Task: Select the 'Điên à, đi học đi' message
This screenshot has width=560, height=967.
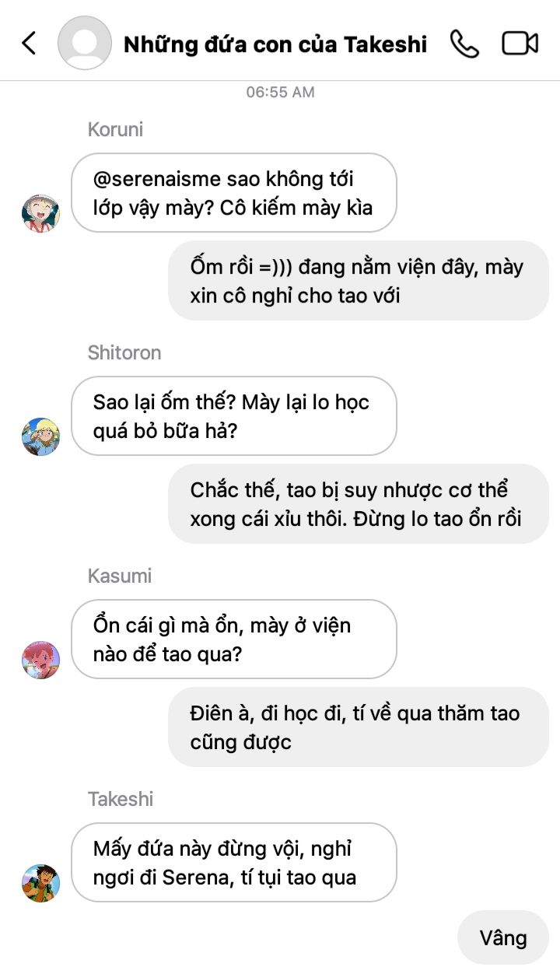Action: tap(359, 727)
